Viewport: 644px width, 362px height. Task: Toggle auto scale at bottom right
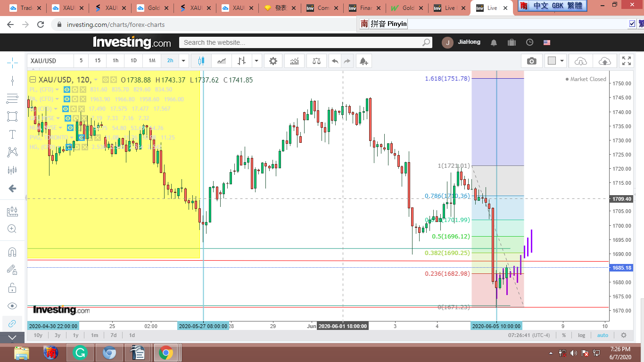coord(603,335)
